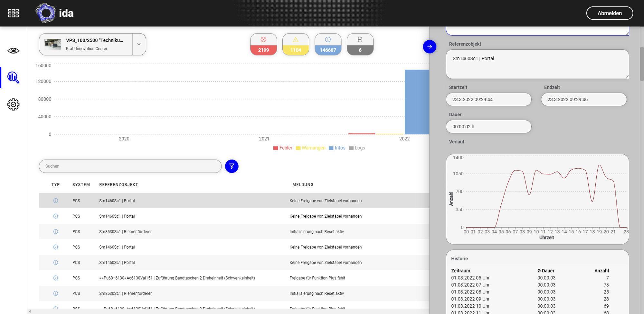Open the eye monitoring view in sidebar
The image size is (644, 314).
[x=13, y=51]
